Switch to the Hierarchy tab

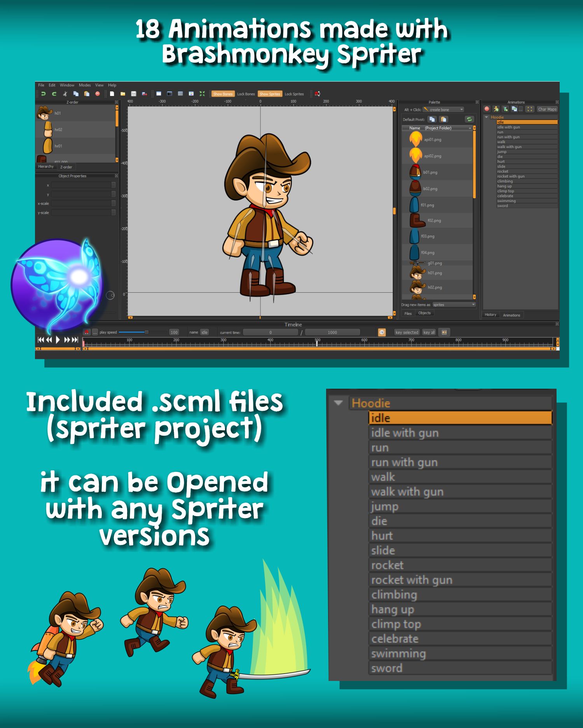[x=46, y=167]
